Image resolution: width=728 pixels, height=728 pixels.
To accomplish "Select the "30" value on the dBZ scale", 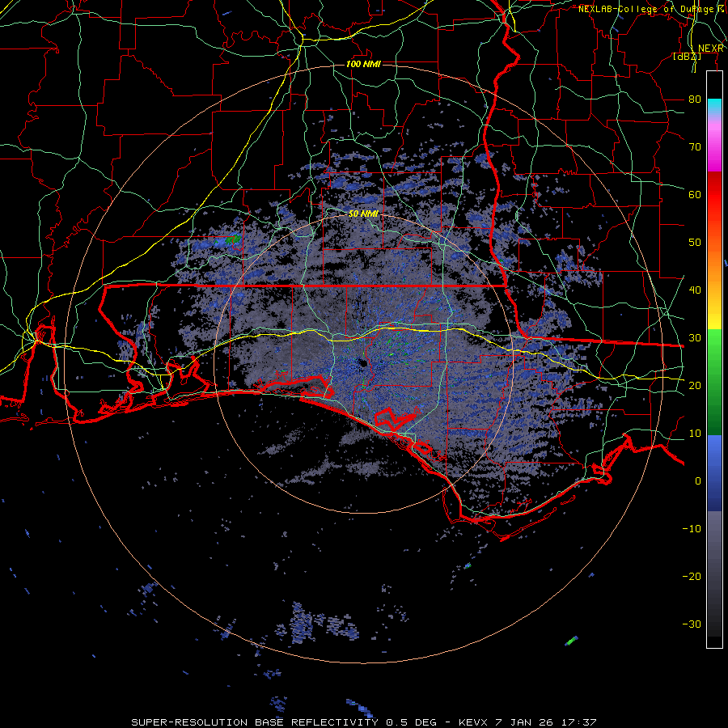I will [x=695, y=337].
